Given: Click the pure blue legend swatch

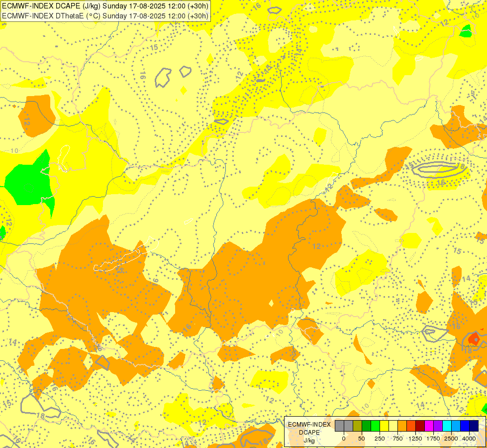Looking at the screenshot, I should [x=465, y=426].
